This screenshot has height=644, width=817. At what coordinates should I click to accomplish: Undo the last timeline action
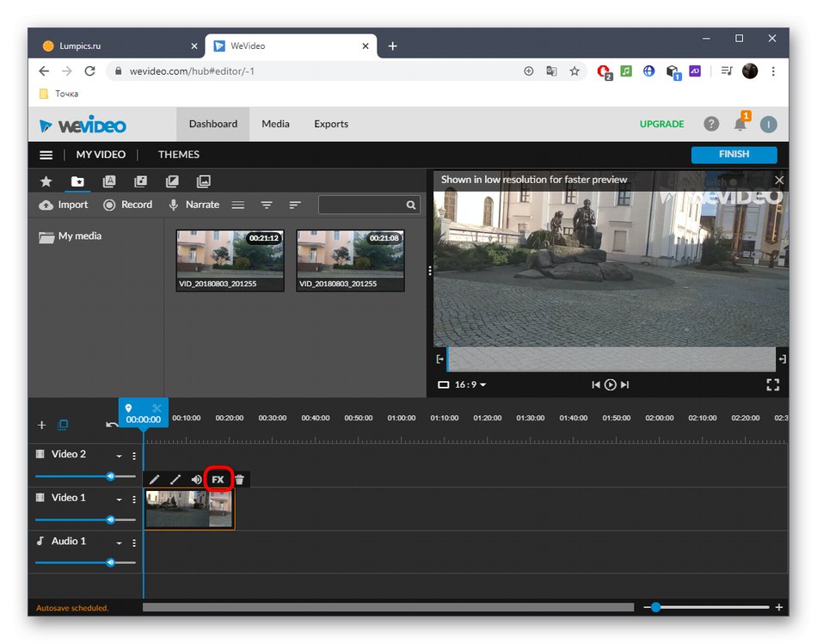tap(111, 425)
